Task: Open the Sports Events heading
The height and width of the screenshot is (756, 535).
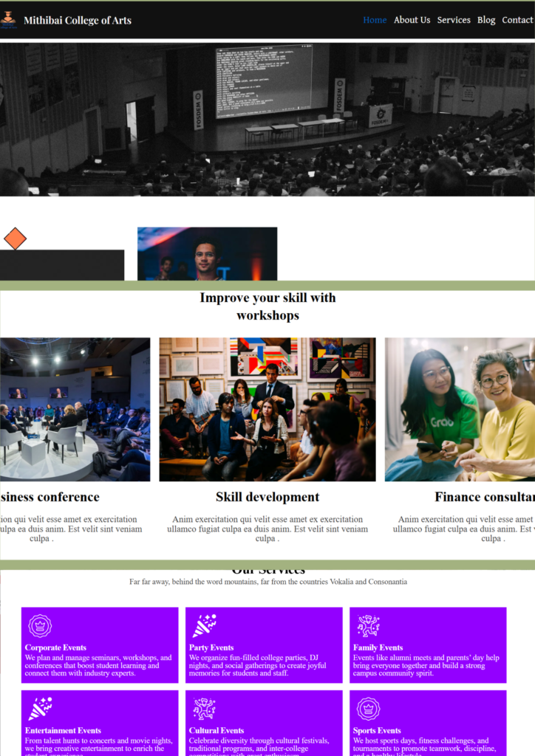Action: (377, 730)
